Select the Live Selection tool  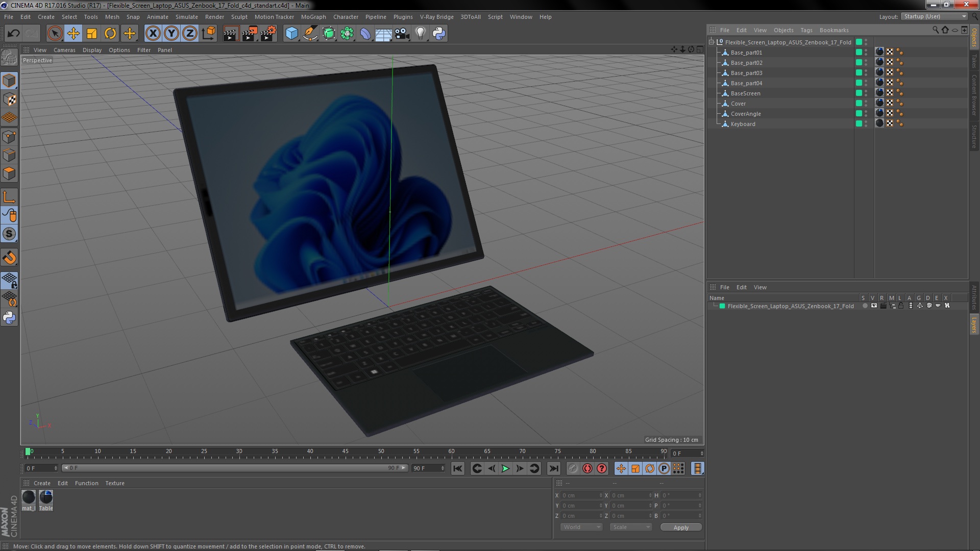55,34
